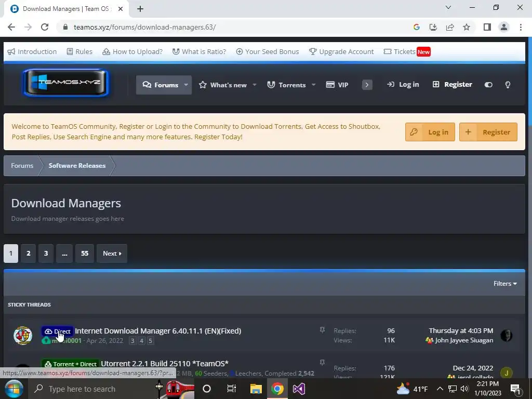Click the Next page button
This screenshot has width=532, height=399.
click(x=112, y=254)
